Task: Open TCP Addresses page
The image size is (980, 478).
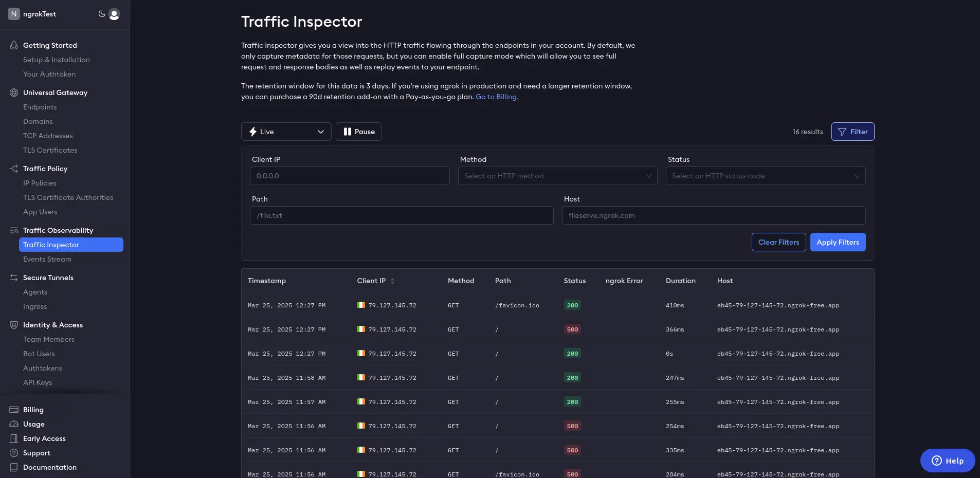Action: 48,136
